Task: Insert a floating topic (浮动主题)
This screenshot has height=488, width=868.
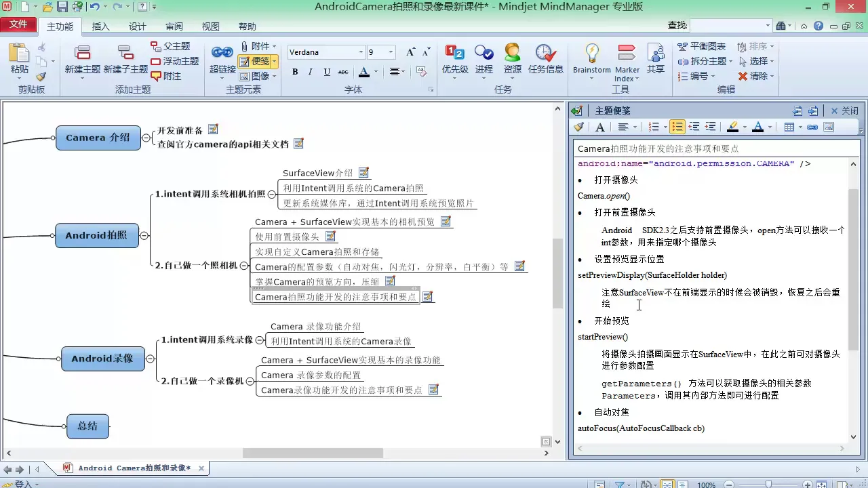Action: [x=174, y=61]
